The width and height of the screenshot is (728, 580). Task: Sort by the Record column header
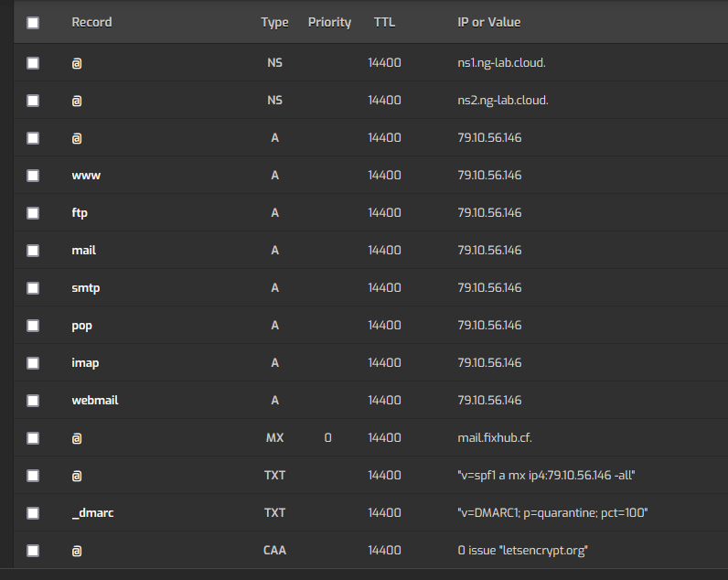pyautogui.click(x=92, y=22)
